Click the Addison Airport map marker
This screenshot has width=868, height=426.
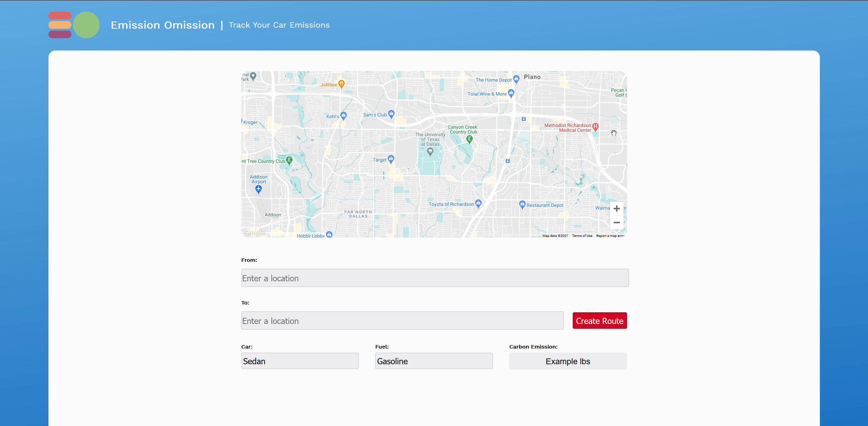pos(258,189)
